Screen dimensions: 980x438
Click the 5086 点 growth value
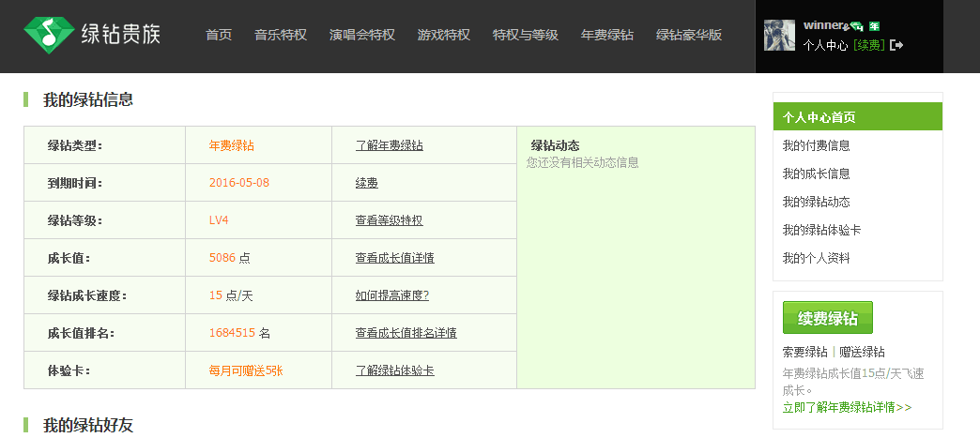click(229, 258)
